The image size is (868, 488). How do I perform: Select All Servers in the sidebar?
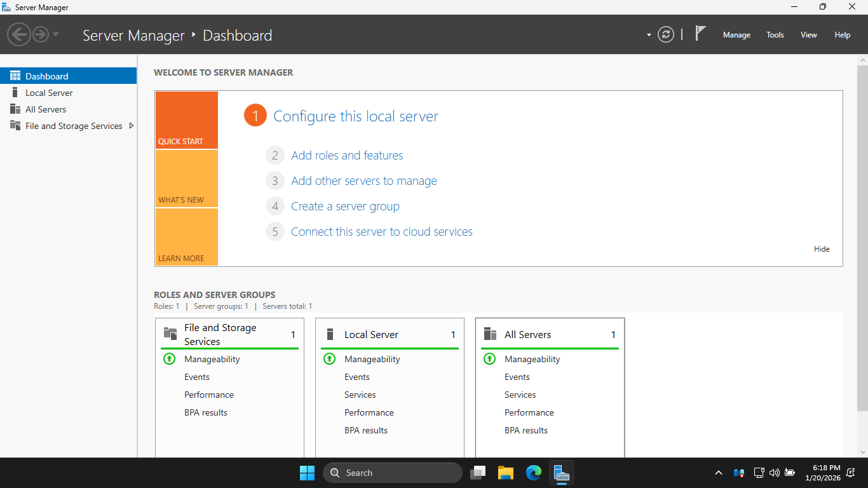coord(46,109)
